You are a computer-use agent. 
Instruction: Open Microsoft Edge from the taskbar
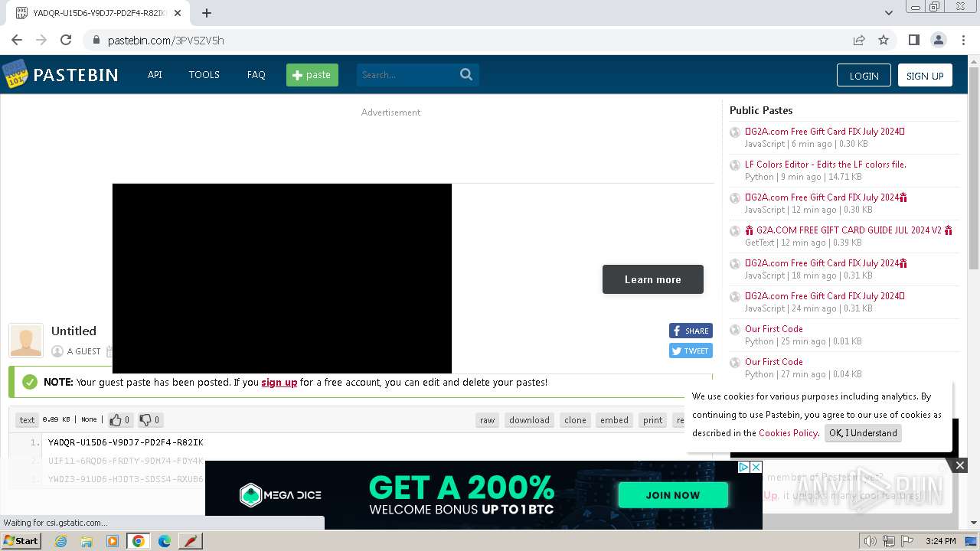[x=165, y=541]
